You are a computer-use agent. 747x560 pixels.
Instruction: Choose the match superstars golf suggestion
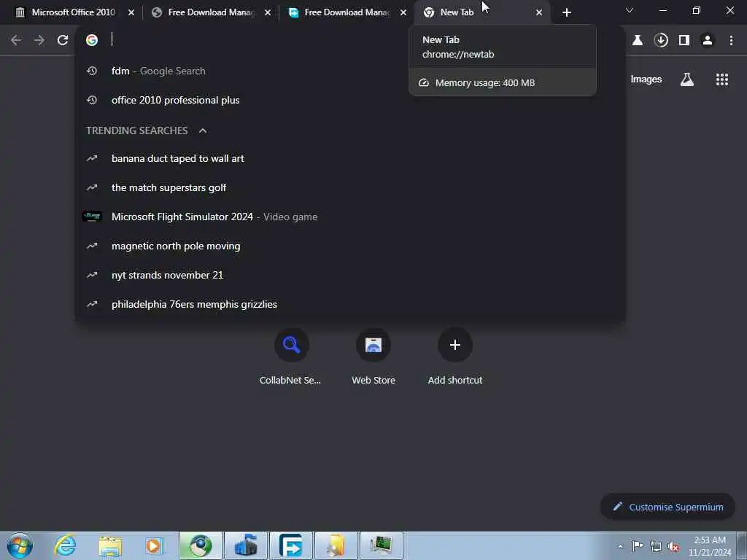[350, 187]
